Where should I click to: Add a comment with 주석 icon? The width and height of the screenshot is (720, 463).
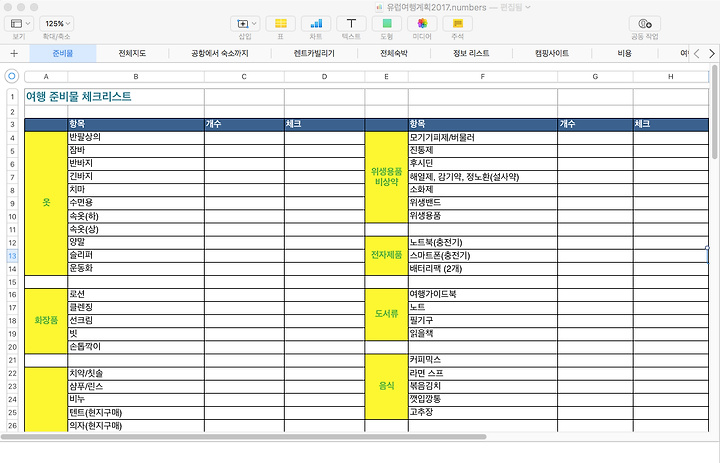tap(457, 23)
